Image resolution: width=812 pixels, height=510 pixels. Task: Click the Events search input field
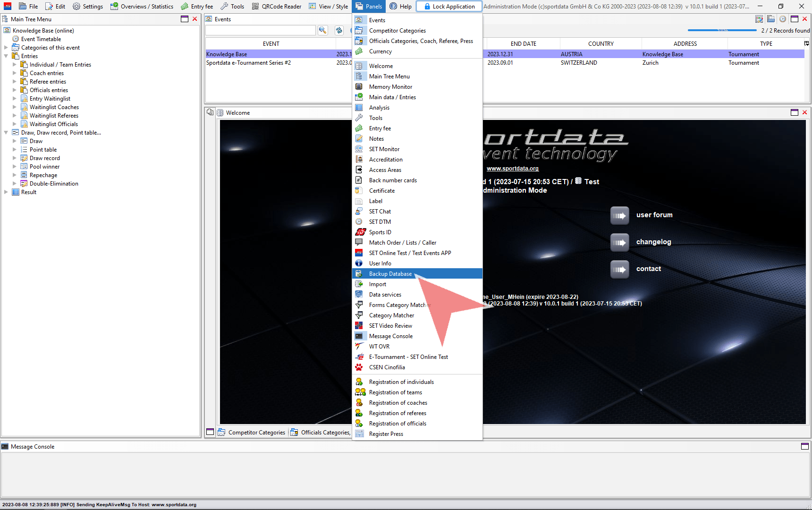click(x=260, y=30)
